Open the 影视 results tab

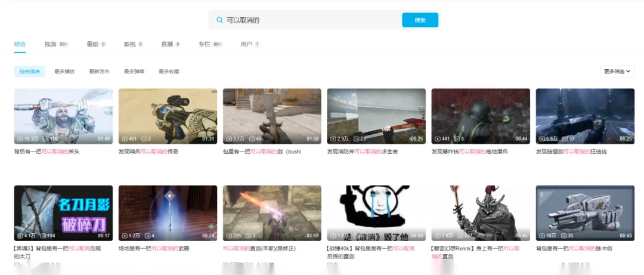pyautogui.click(x=134, y=44)
